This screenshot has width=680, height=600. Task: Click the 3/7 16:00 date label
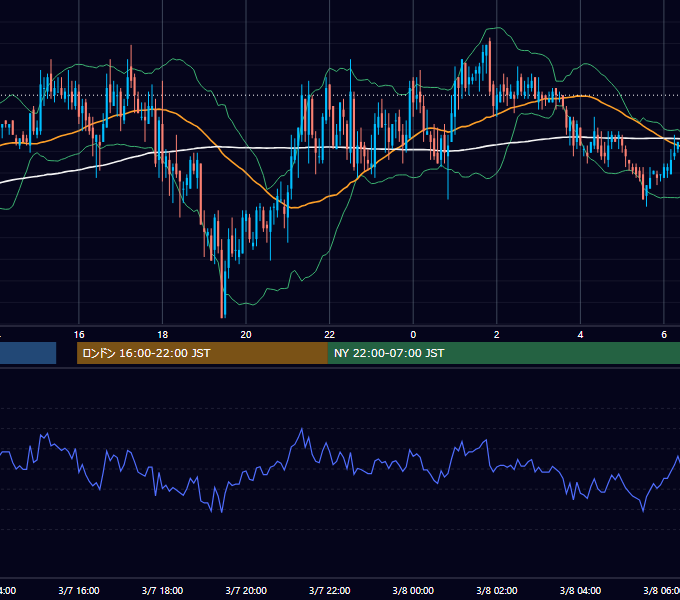click(x=79, y=590)
